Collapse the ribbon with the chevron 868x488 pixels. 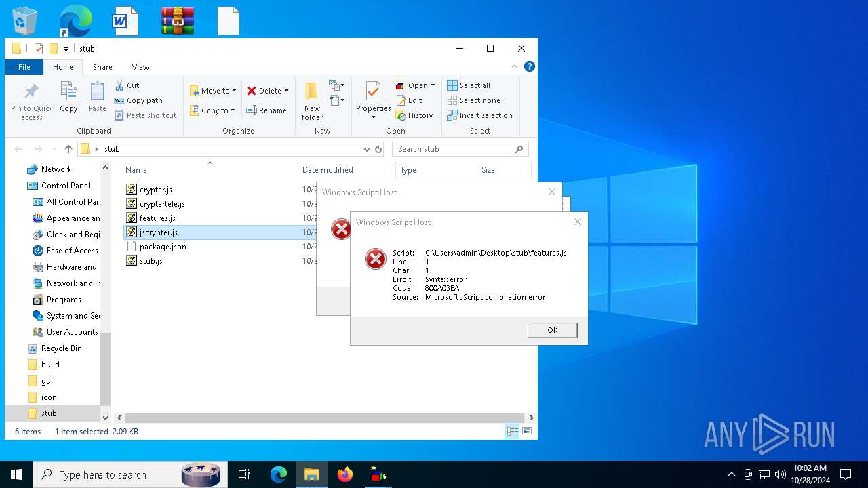click(x=515, y=66)
